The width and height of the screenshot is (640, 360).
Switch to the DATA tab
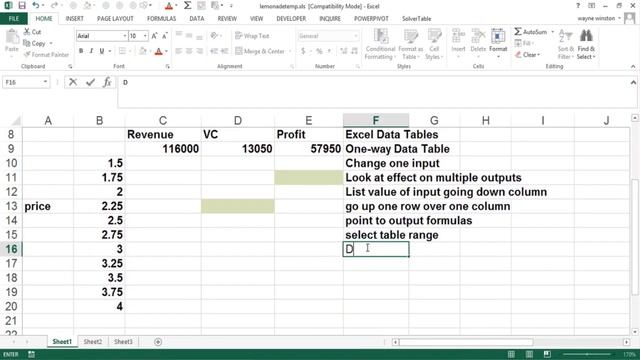pyautogui.click(x=197, y=19)
